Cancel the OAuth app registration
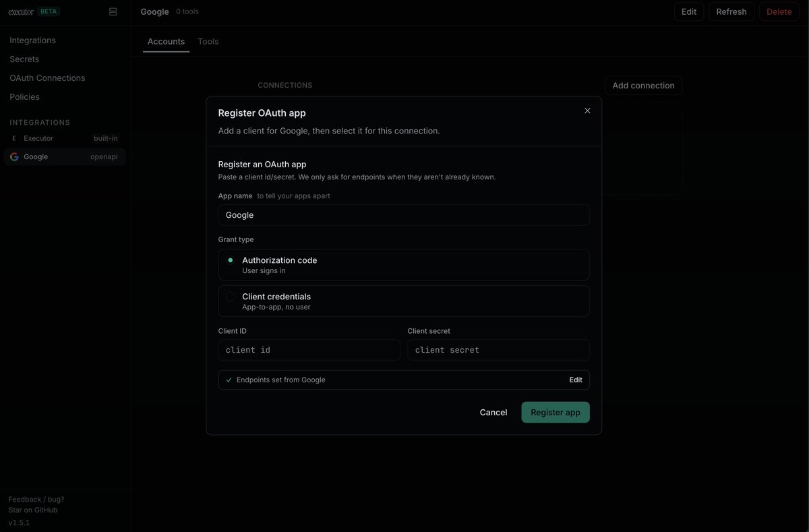The image size is (809, 532). click(x=493, y=413)
